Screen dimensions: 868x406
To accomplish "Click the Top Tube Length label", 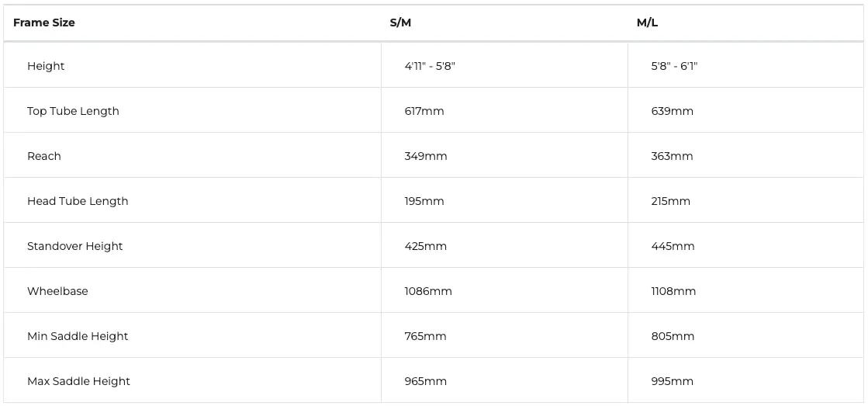I will [x=73, y=111].
